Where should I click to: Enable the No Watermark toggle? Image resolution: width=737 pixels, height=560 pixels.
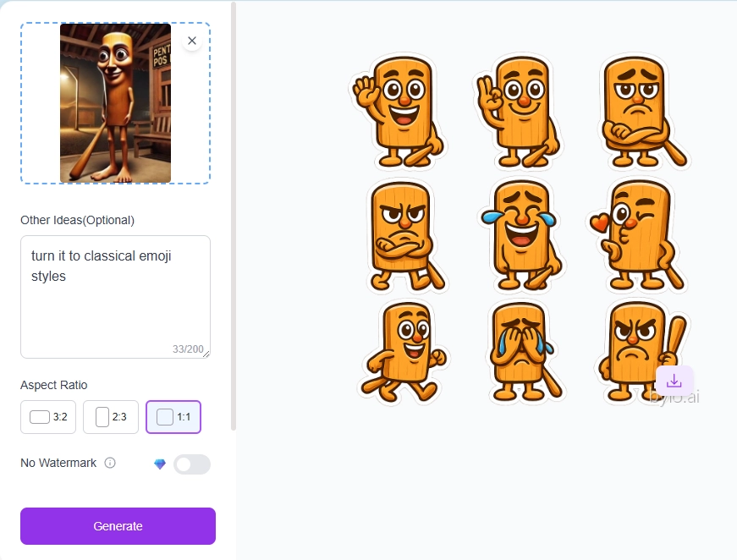192,464
